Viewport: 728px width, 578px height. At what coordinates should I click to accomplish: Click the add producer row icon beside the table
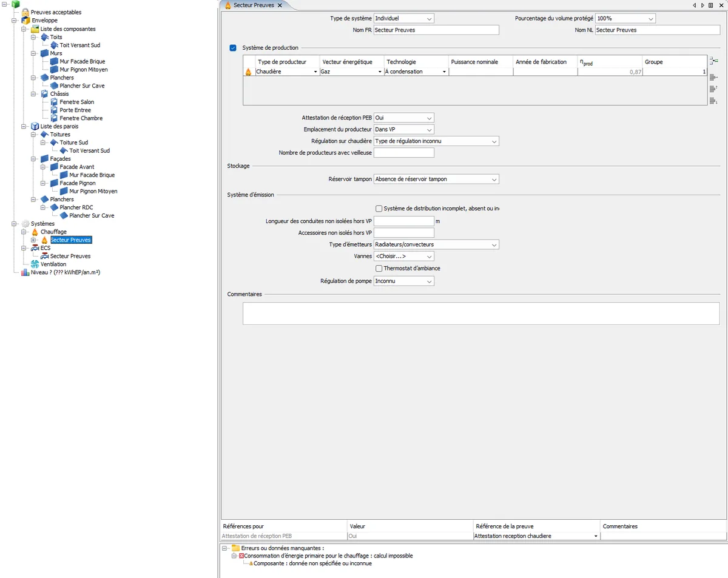(x=713, y=61)
